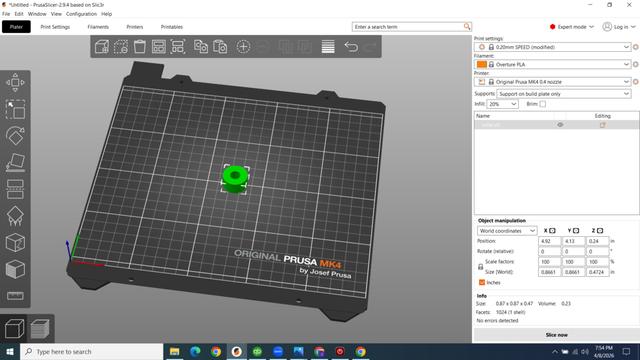Click the Delete all trash icon

tap(140, 47)
